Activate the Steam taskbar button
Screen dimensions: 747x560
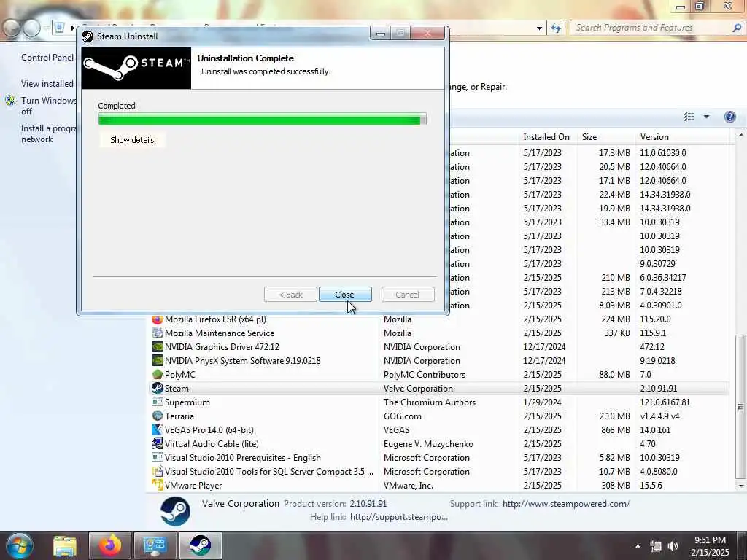coord(200,545)
